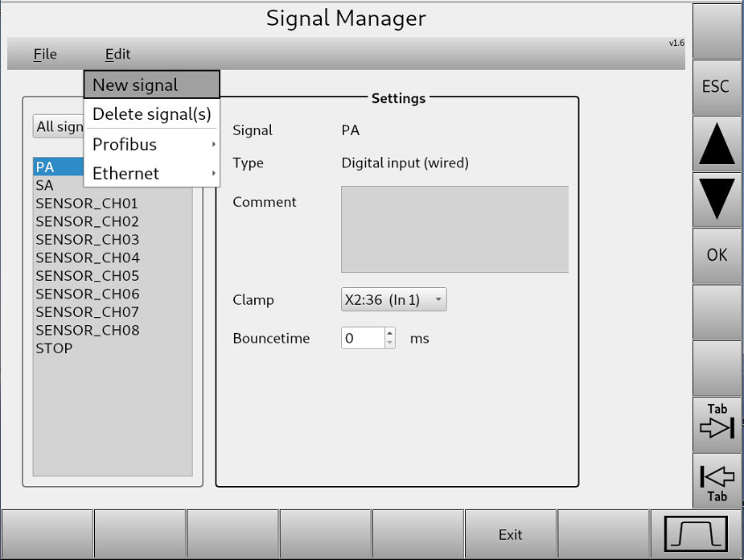This screenshot has height=560, width=744.
Task: Select Delete signal(s) menu entry
Action: point(150,113)
